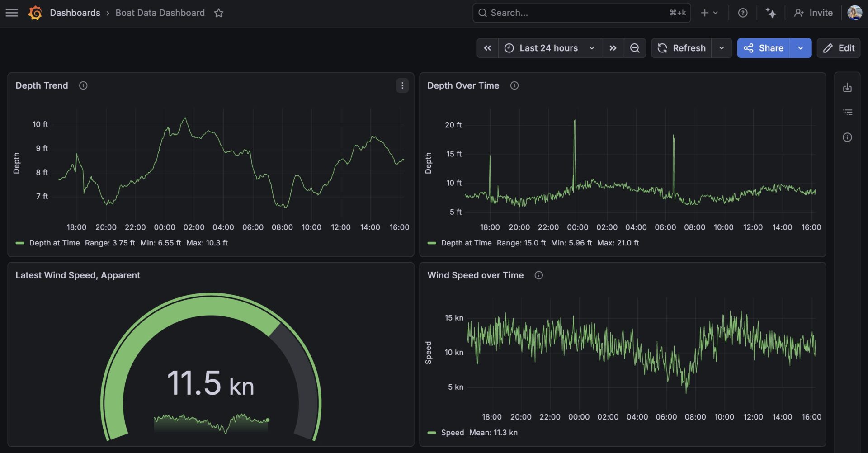Click the Grafana logo icon
The image size is (868, 453).
tap(35, 13)
